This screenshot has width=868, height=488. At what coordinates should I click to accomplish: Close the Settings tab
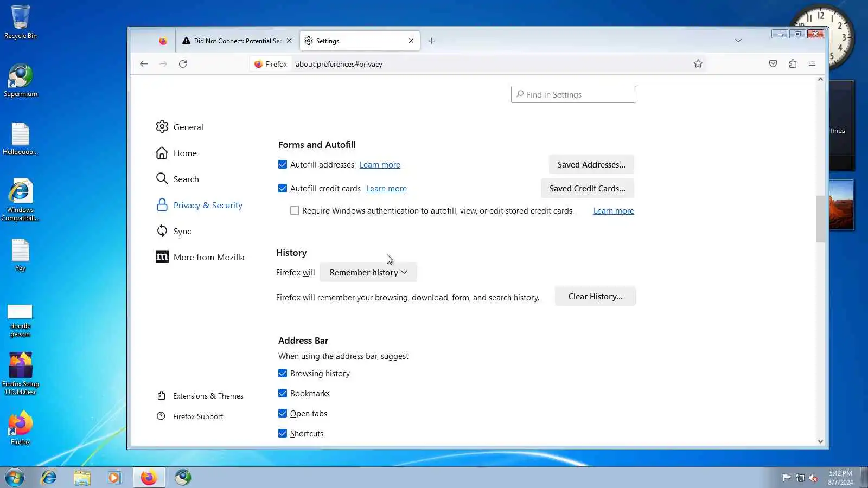(411, 41)
